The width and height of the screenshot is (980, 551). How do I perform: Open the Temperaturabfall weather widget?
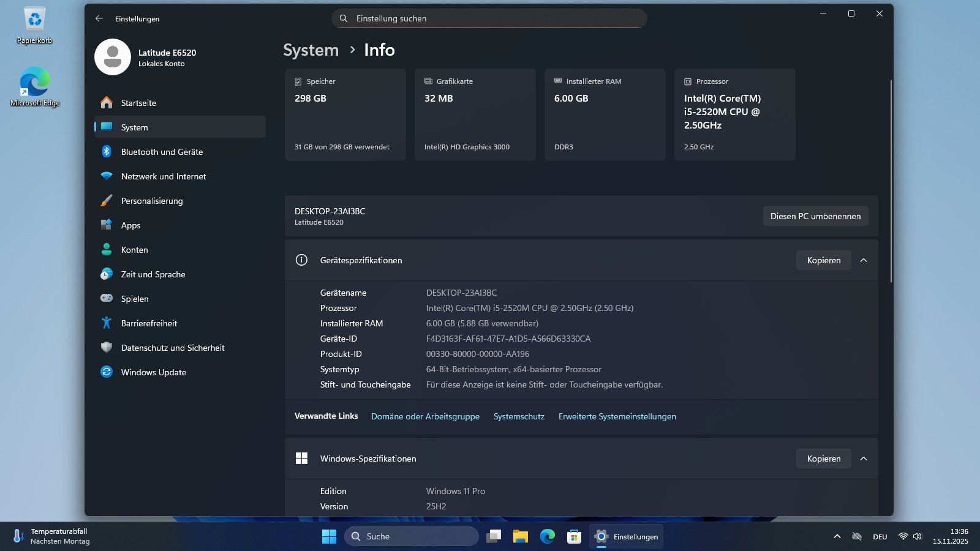click(x=51, y=536)
